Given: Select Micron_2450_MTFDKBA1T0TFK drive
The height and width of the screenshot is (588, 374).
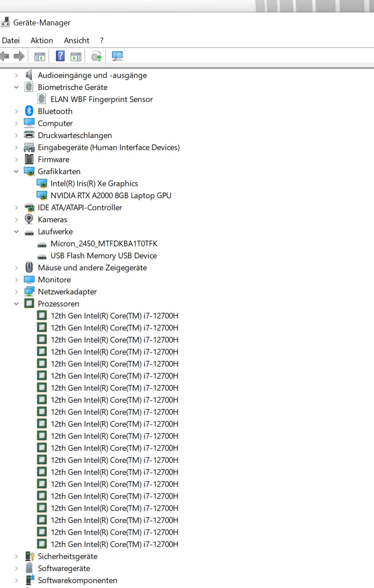Looking at the screenshot, I should 104,244.
